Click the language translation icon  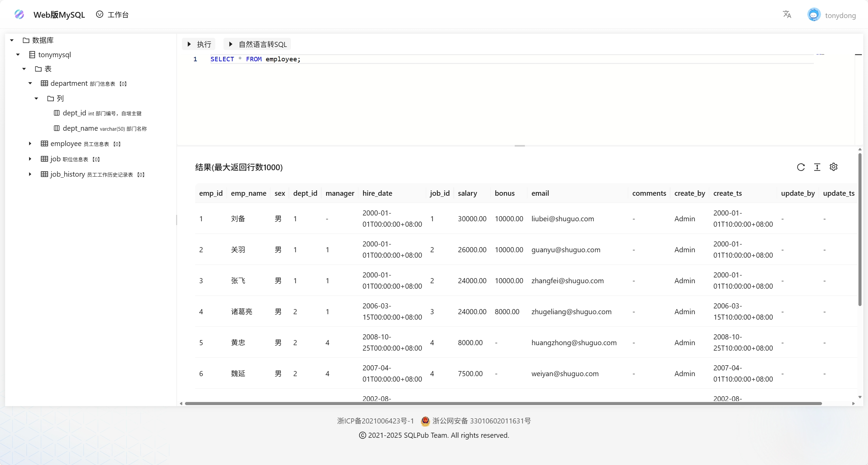point(787,14)
